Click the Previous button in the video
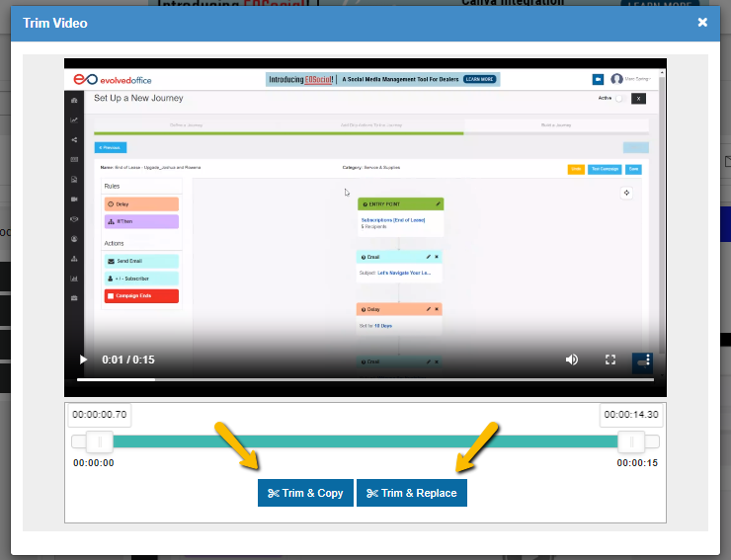731x560 pixels. (111, 147)
